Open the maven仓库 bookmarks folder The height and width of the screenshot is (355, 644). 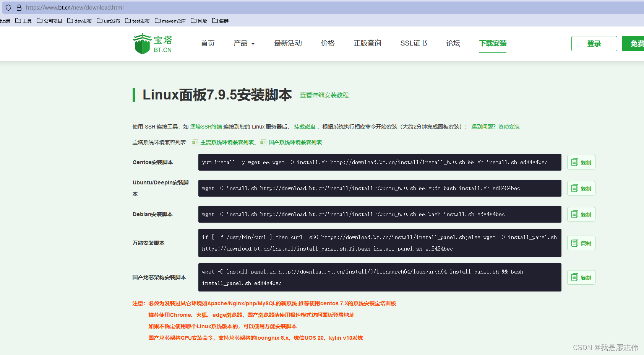(x=170, y=21)
